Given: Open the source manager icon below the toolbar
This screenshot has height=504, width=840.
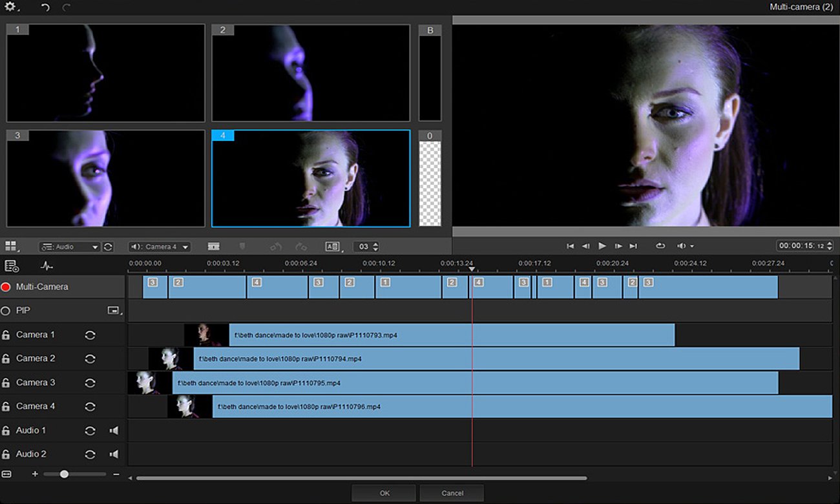Looking at the screenshot, I should [12, 266].
